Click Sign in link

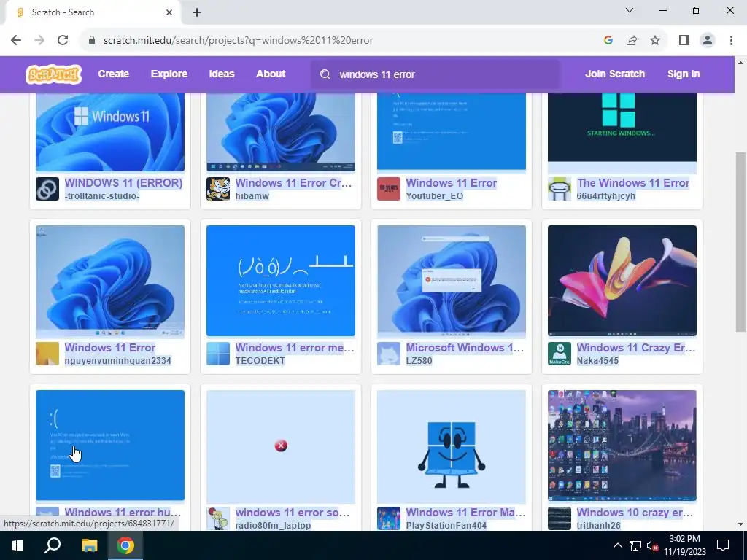click(684, 74)
